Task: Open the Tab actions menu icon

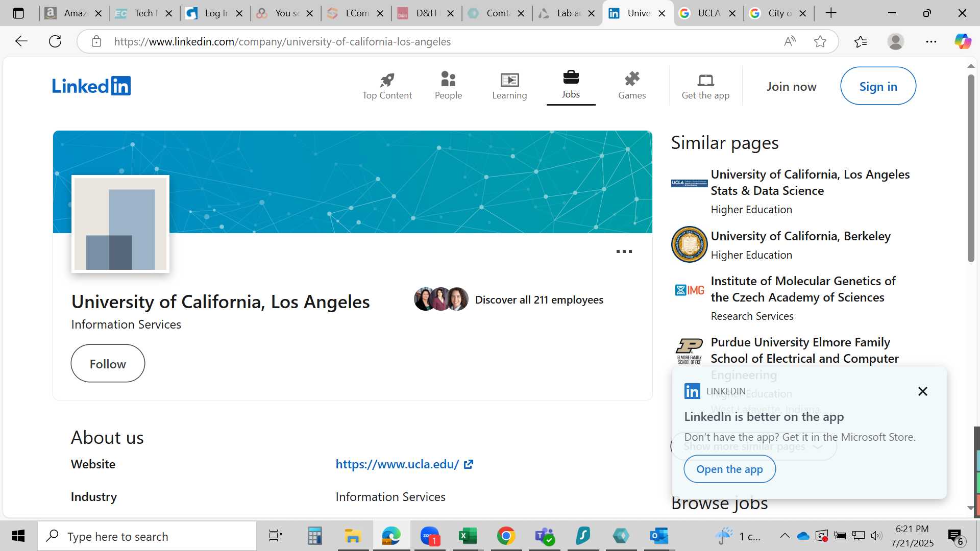Action: point(18,13)
